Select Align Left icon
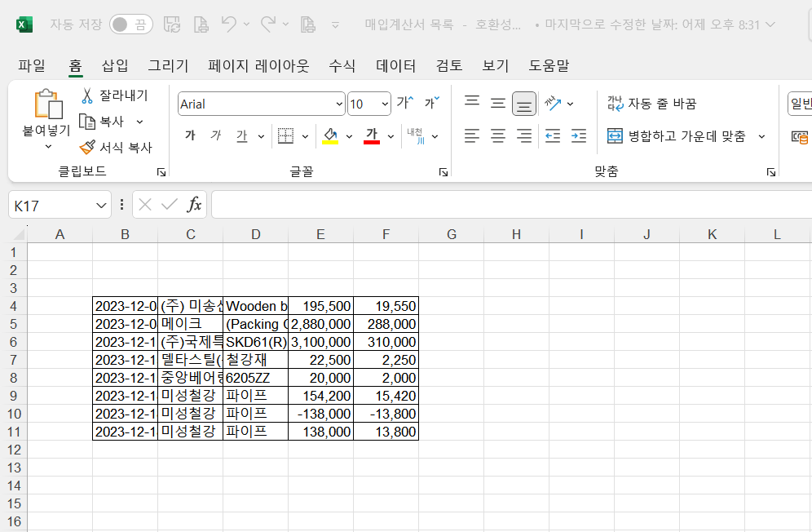Image resolution: width=812 pixels, height=532 pixels. [472, 136]
